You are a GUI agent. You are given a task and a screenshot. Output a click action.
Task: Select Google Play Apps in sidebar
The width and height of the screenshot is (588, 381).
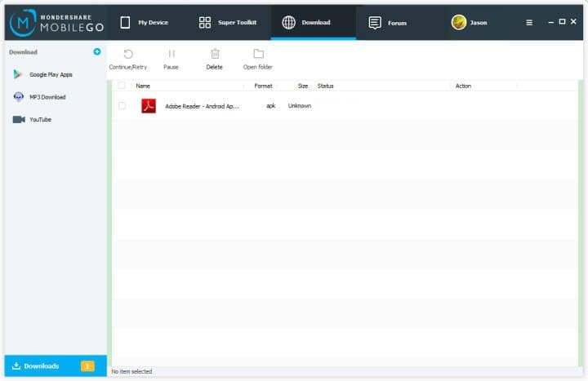point(51,74)
